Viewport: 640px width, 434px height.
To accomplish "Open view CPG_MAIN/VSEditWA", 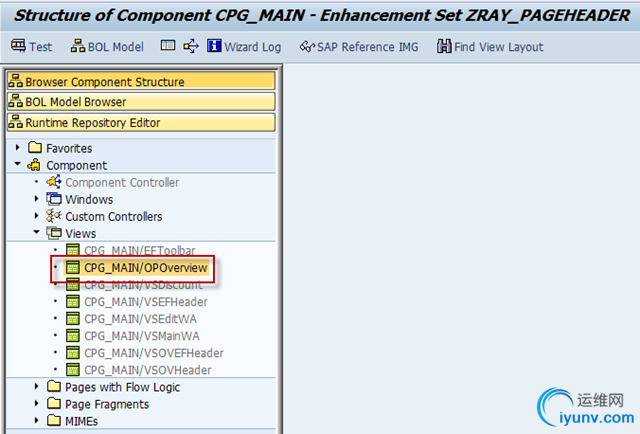I will click(140, 319).
